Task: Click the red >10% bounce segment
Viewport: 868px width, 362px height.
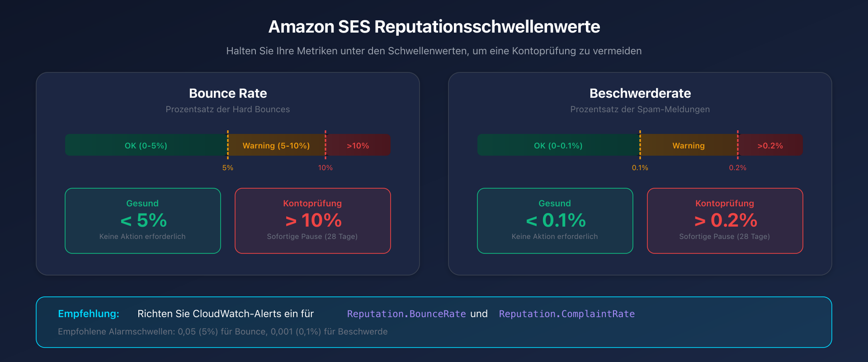Action: pyautogui.click(x=358, y=145)
